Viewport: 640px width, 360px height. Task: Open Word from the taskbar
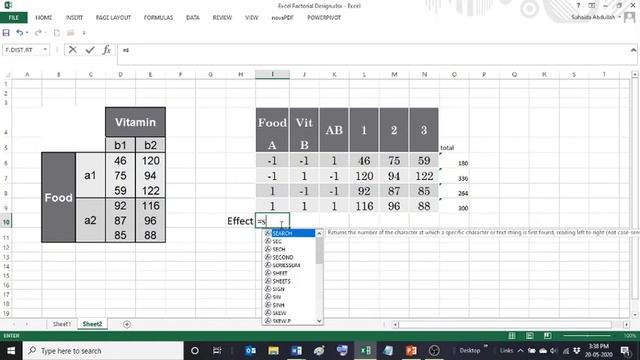[x=296, y=351]
